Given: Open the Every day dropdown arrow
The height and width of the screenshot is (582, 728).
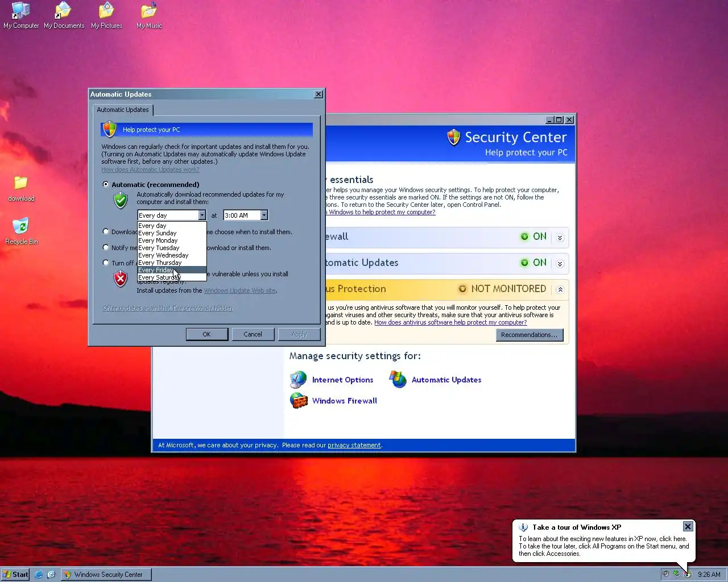Looking at the screenshot, I should 202,215.
